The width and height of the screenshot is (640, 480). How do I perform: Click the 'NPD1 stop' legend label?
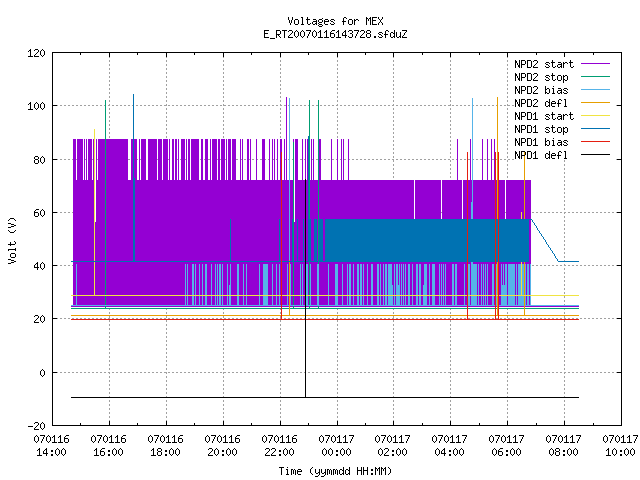[541, 129]
